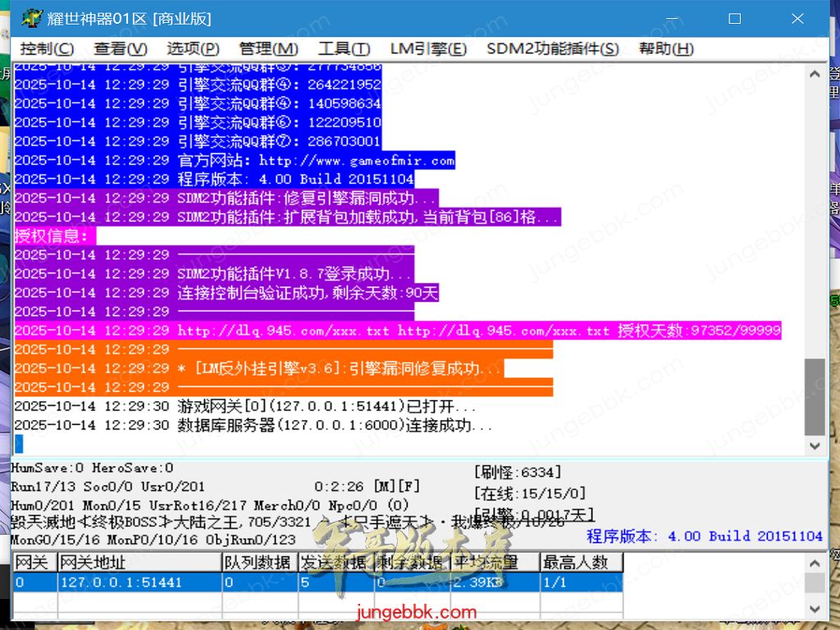Open the 选项(P) menu
840x630 pixels.
(193, 49)
